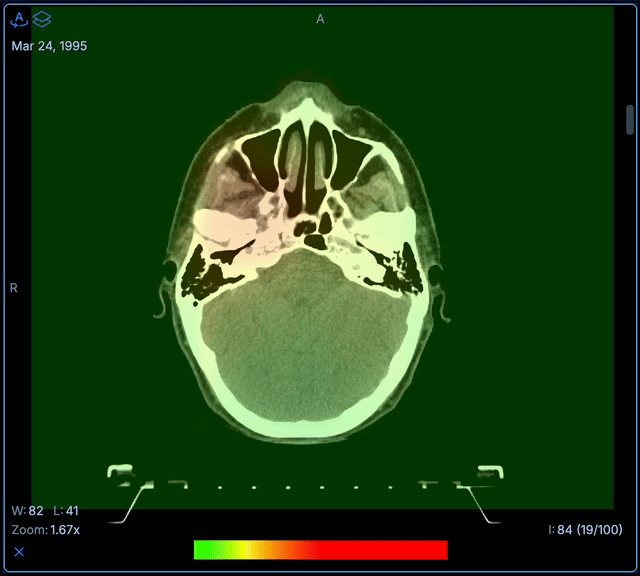This screenshot has height=576, width=640.
Task: Click the image index I: 84 (19/100) label
Action: point(585,529)
